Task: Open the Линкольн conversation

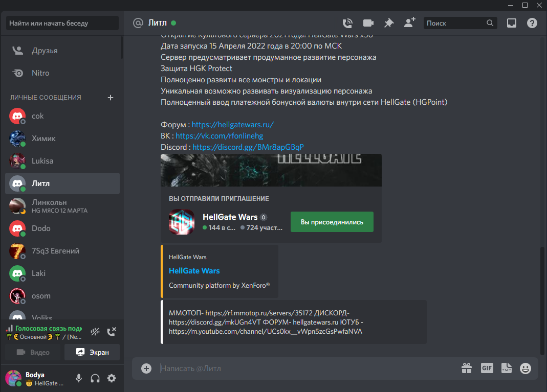Action: coord(62,206)
